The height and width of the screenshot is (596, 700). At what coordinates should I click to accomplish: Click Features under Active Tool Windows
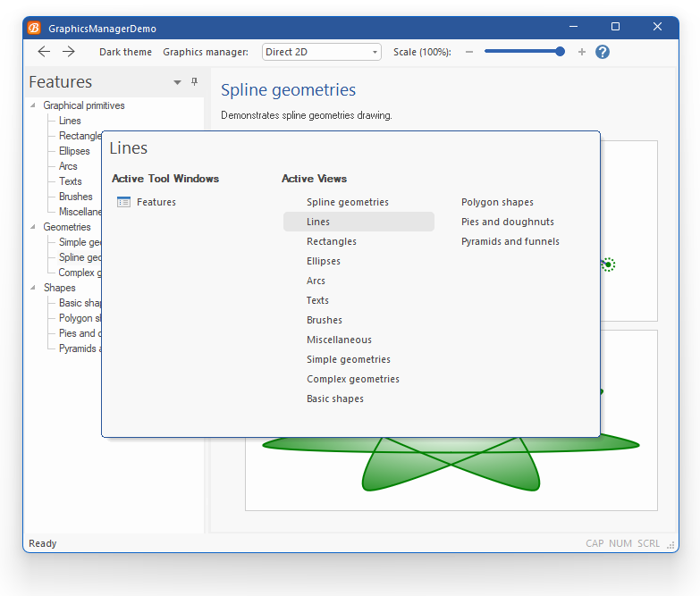156,202
